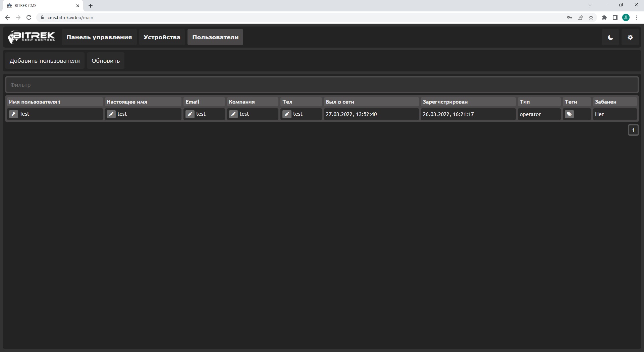Go to page 1 in pagination
This screenshot has height=352, width=644.
(x=633, y=130)
